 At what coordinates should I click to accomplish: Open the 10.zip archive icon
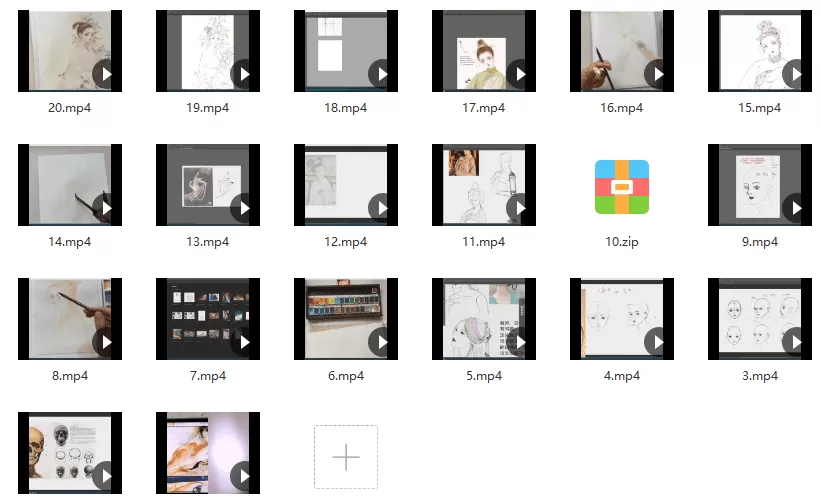pos(621,187)
